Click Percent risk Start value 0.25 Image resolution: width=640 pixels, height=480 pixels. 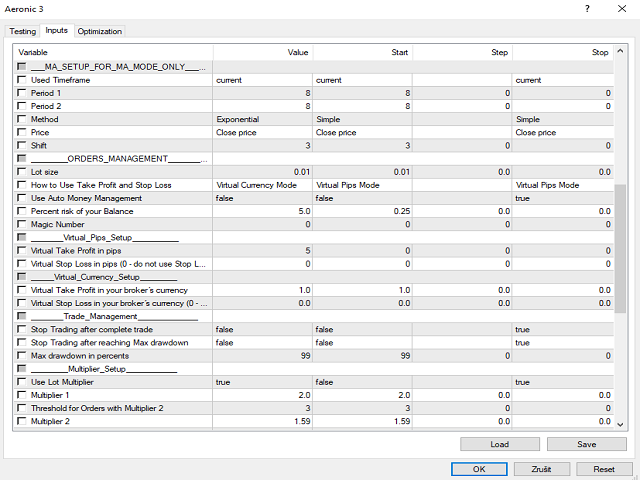tap(362, 211)
